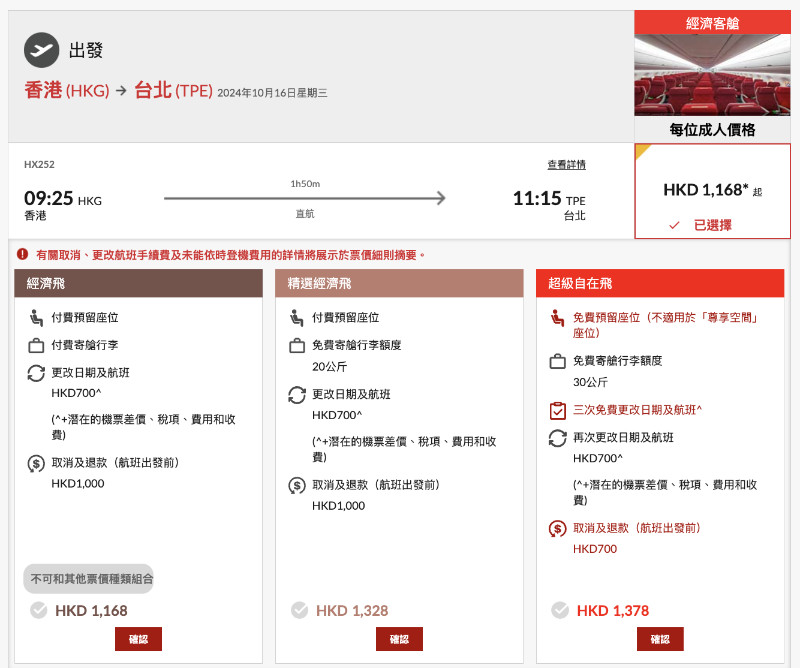Click the economy cabin photo thumbnail
The image size is (800, 668).
click(712, 75)
